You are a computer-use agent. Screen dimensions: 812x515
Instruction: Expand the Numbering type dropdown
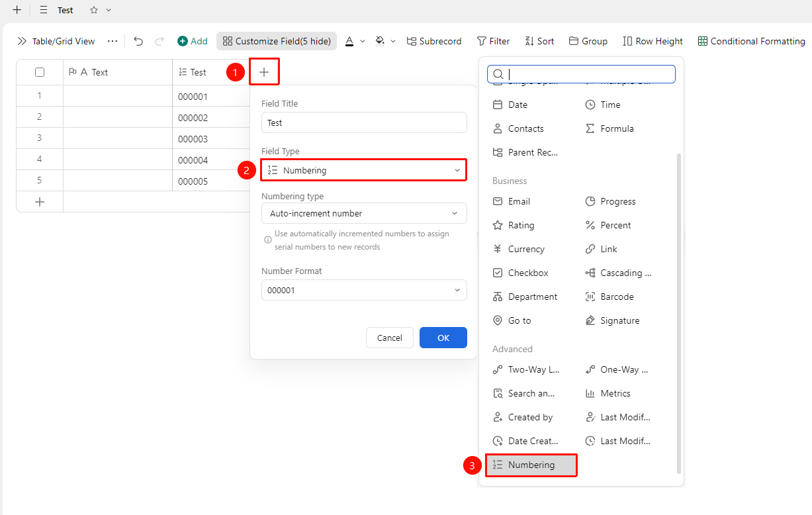(x=364, y=213)
